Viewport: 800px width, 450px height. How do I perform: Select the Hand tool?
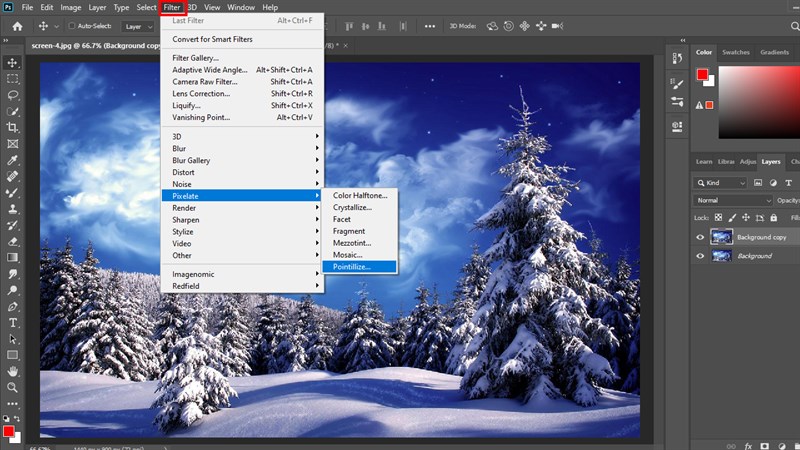click(12, 371)
